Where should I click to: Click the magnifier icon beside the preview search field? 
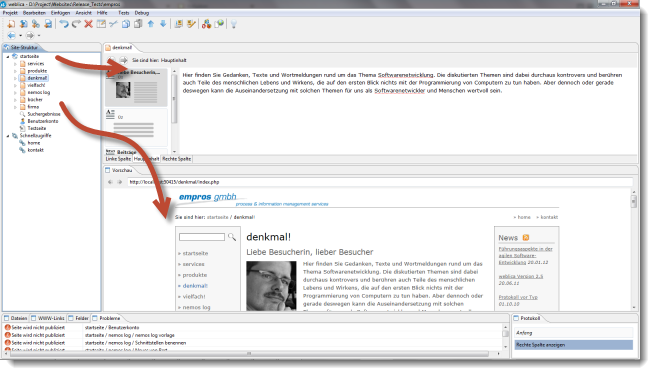[232, 237]
